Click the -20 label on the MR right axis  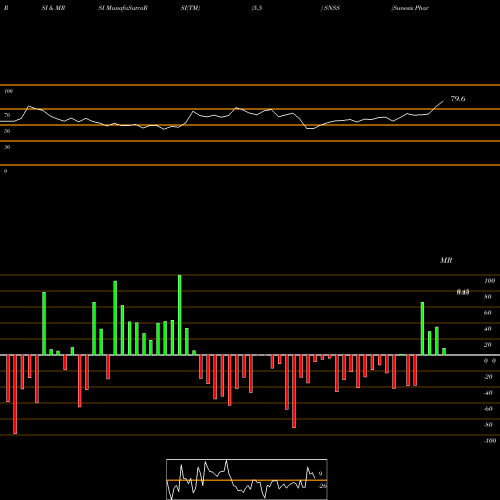(x=488, y=377)
